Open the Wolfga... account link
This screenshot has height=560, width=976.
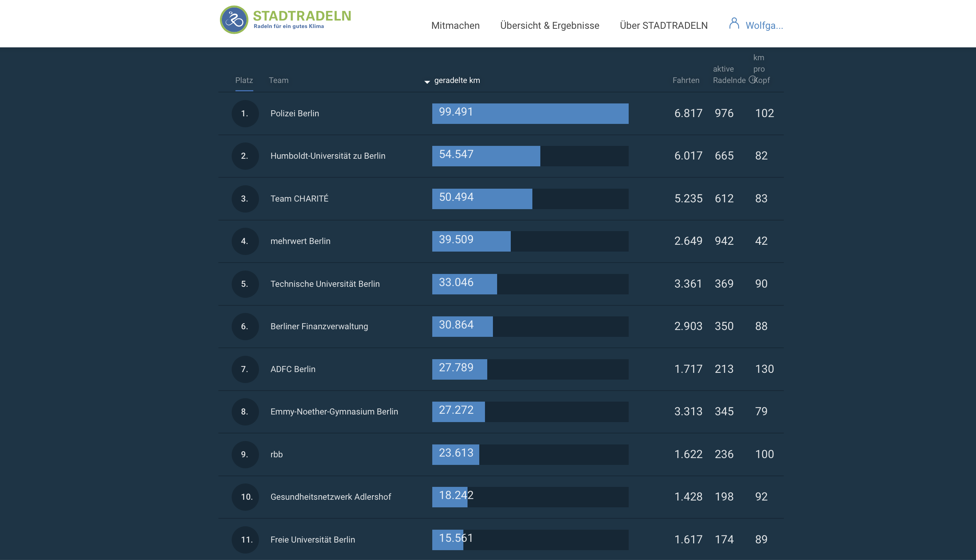point(764,25)
